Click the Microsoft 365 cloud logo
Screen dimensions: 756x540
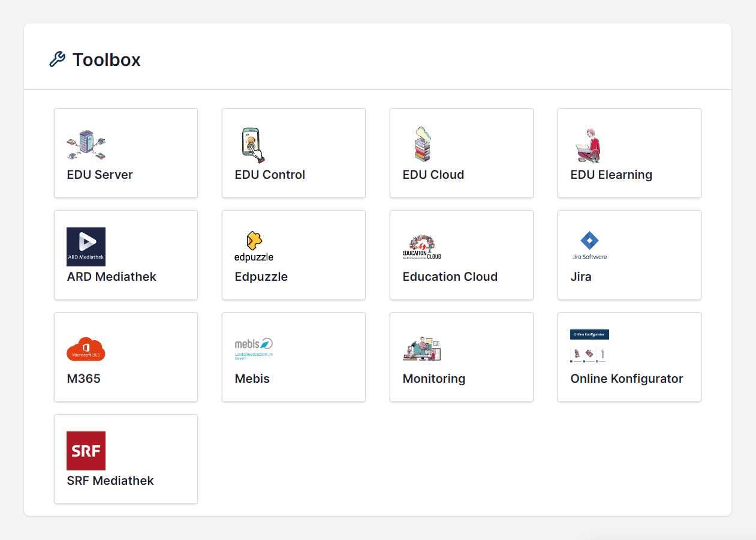86,349
